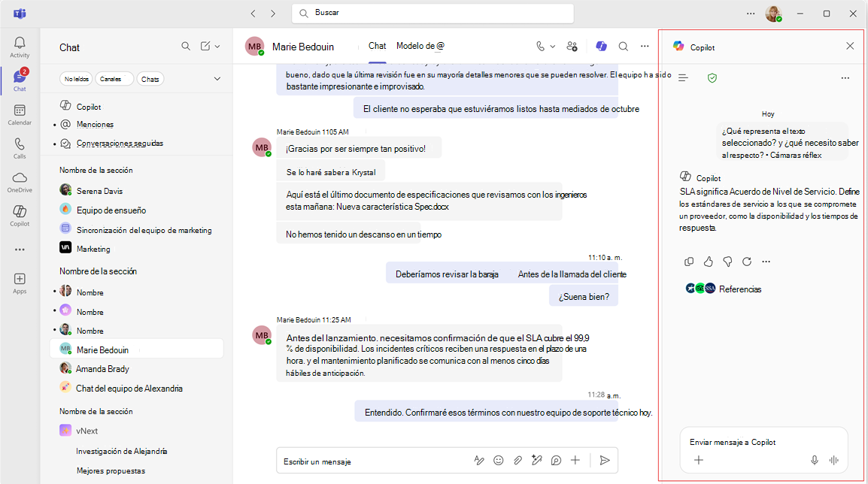
Task: Copy the Copilot response
Action: tap(689, 262)
